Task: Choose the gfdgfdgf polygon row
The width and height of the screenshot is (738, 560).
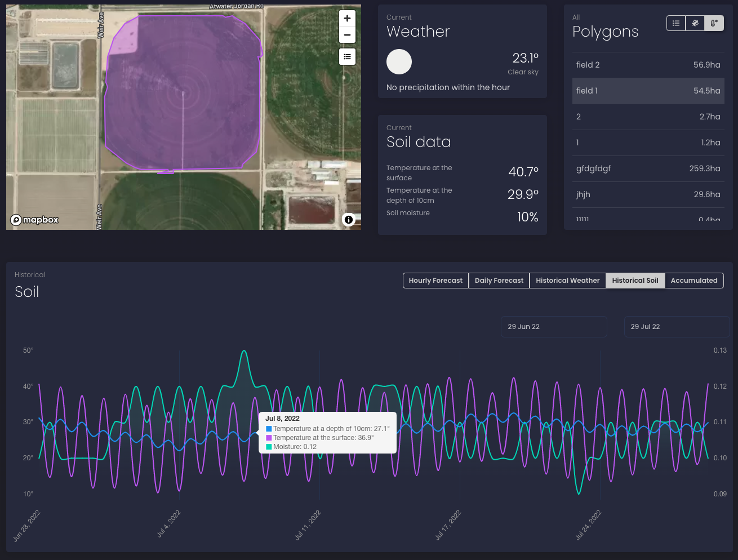Action: 648,168
